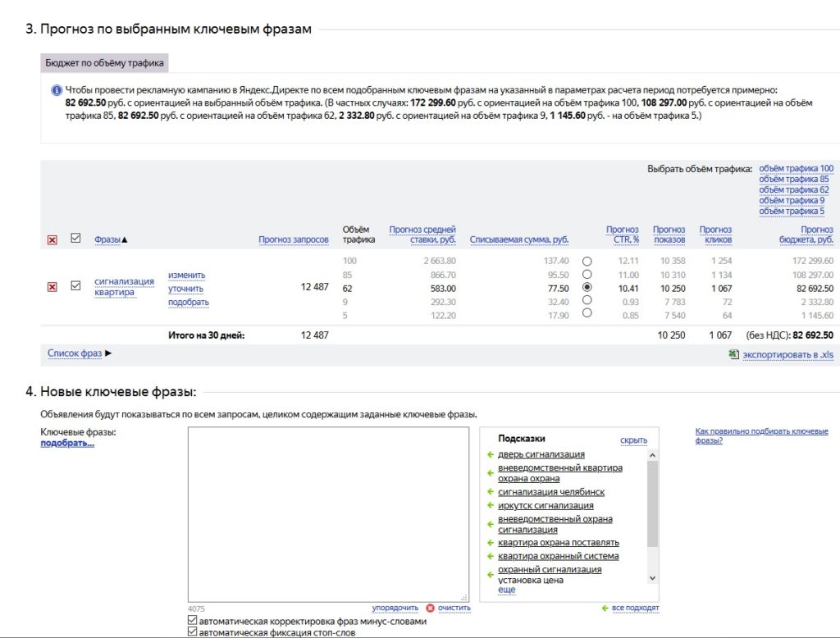Open Как правильно подбирать ключевые фразы? help link
This screenshot has width=840, height=638.
point(761,435)
